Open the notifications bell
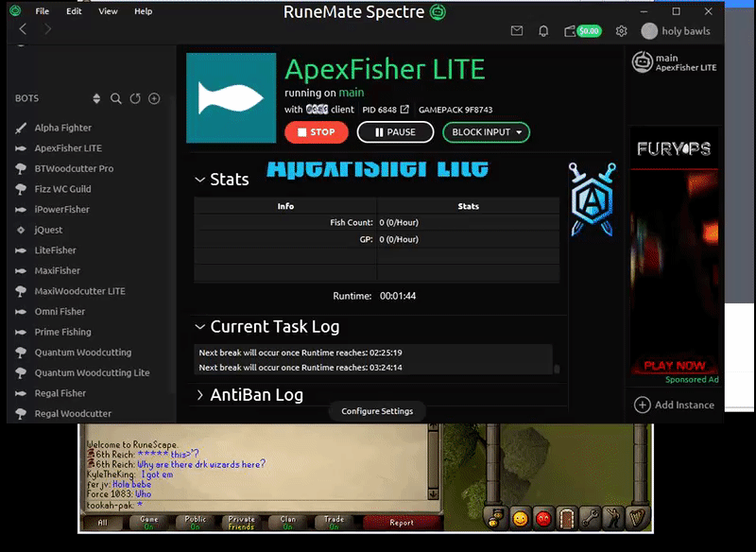Viewport: 756px width, 552px height. [543, 31]
